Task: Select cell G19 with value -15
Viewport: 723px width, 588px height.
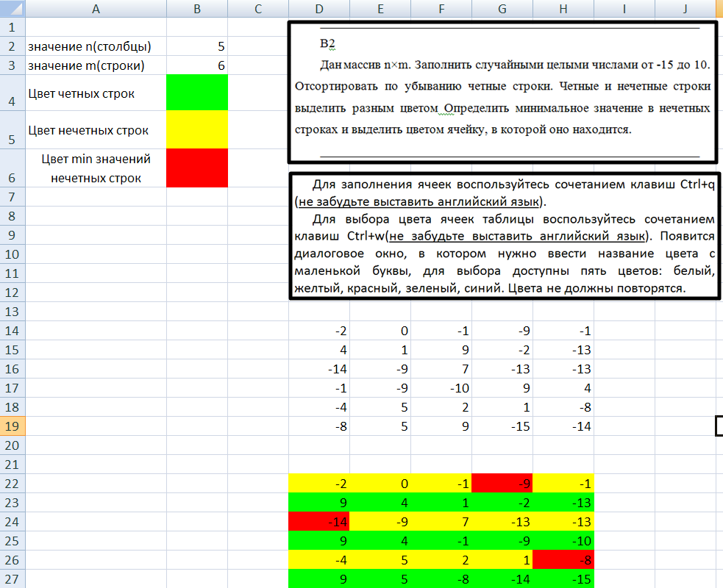Action: [x=502, y=426]
